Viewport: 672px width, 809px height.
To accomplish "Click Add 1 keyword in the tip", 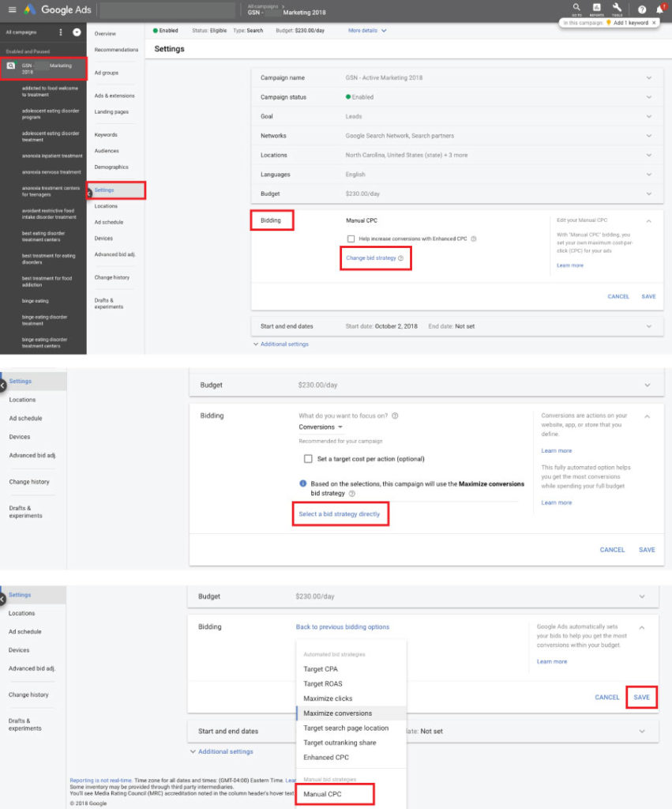I will 631,23.
